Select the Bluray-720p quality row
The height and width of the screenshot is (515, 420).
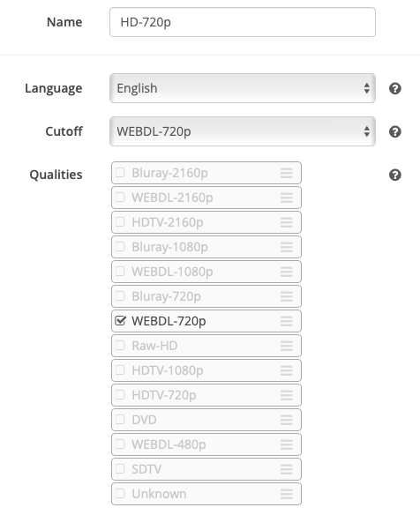[x=206, y=296]
